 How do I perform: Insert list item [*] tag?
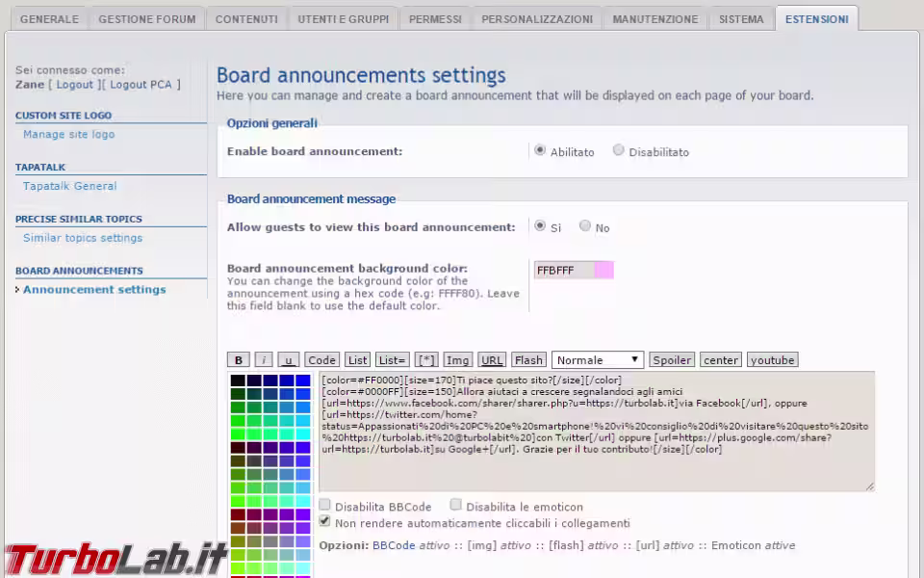pyautogui.click(x=426, y=359)
